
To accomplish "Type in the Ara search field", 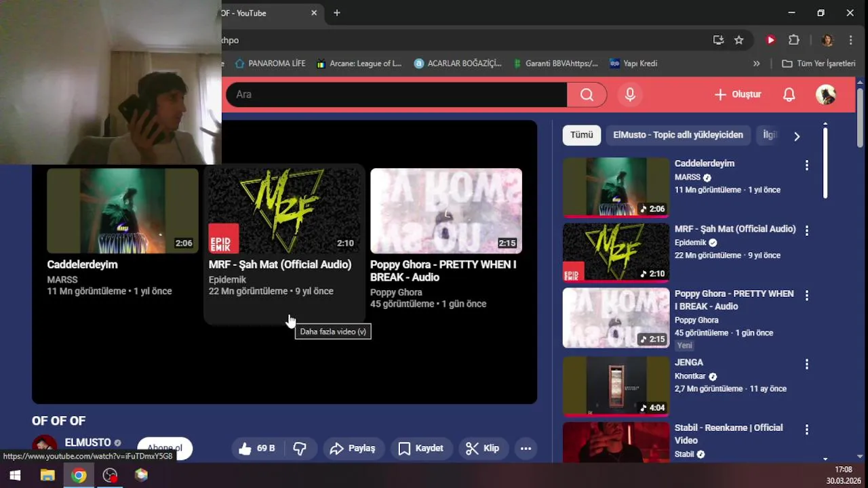I will [x=397, y=95].
